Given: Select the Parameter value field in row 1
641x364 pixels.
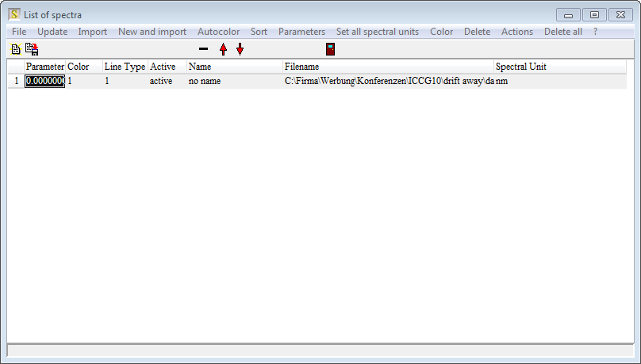Looking at the screenshot, I should [x=44, y=81].
